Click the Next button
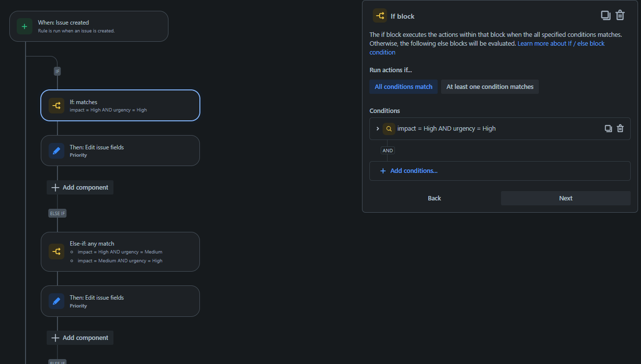 click(565, 198)
